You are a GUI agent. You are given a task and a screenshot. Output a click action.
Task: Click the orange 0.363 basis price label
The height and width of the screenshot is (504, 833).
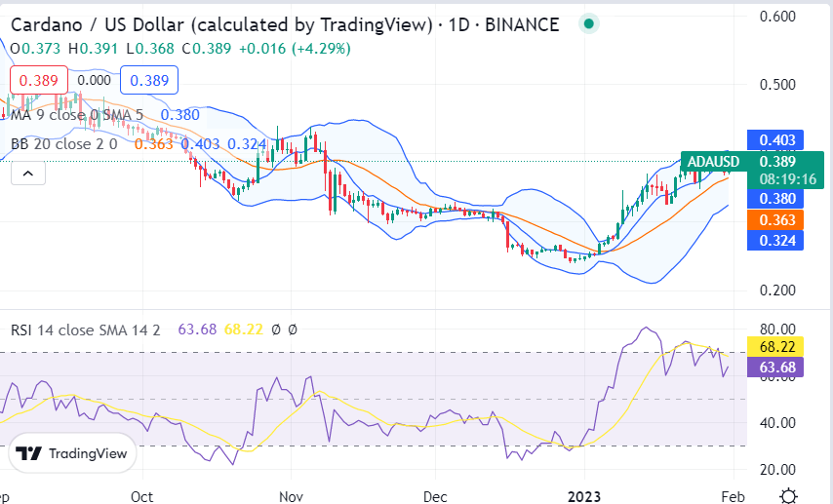[775, 219]
